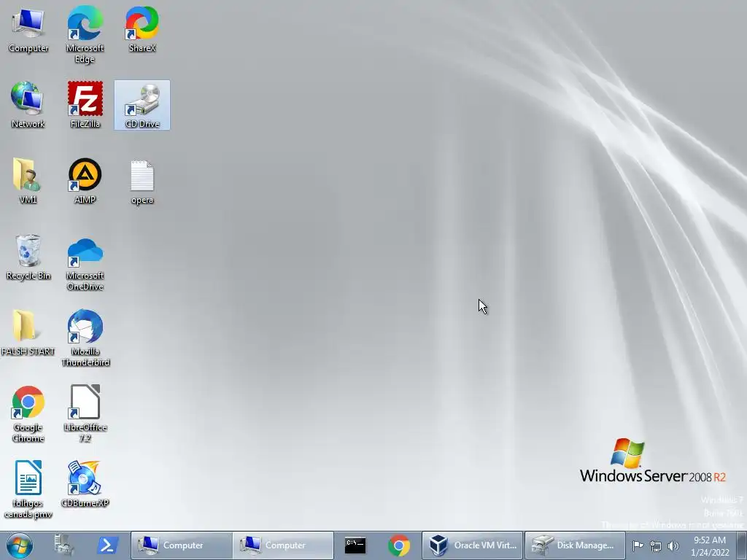Switch to first Computer taskbar window
This screenshot has height=560, width=747.
[x=182, y=545]
